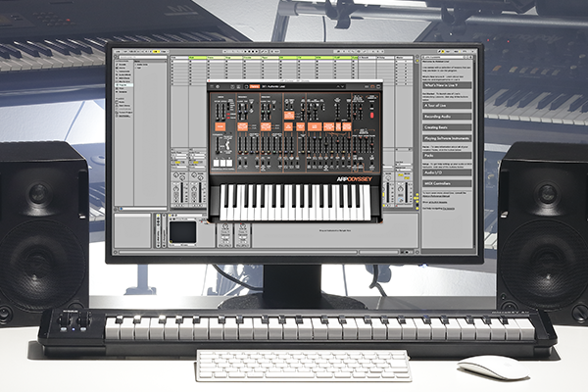This screenshot has width=588, height=392.
Task: Toggle the yellow Key map mode button
Action: [442, 51]
